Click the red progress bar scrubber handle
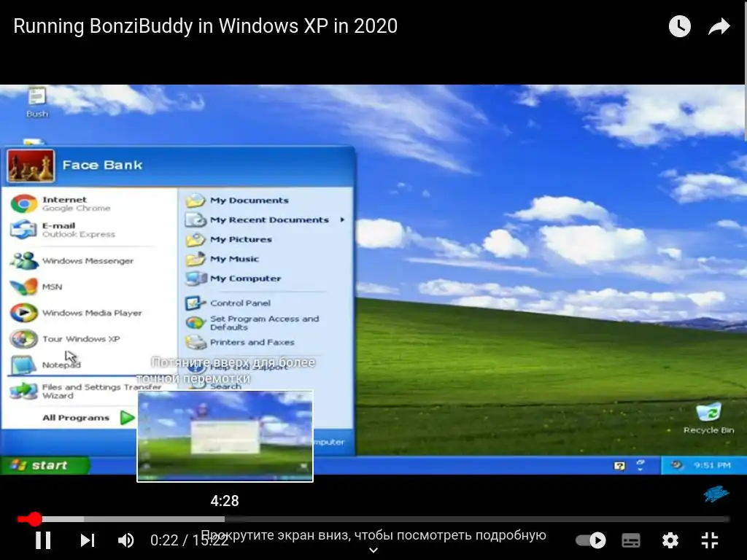 click(x=34, y=519)
